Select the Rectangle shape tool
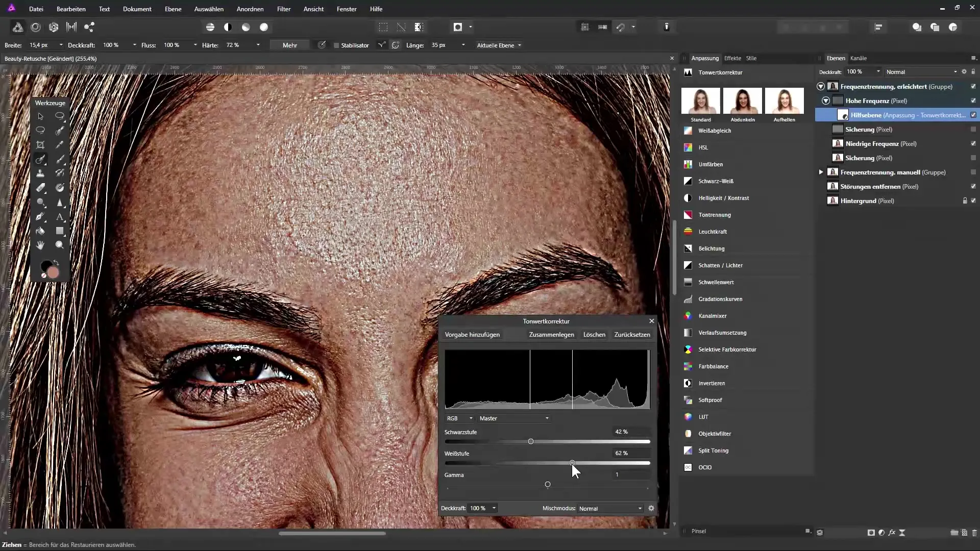The image size is (980, 551). click(60, 231)
